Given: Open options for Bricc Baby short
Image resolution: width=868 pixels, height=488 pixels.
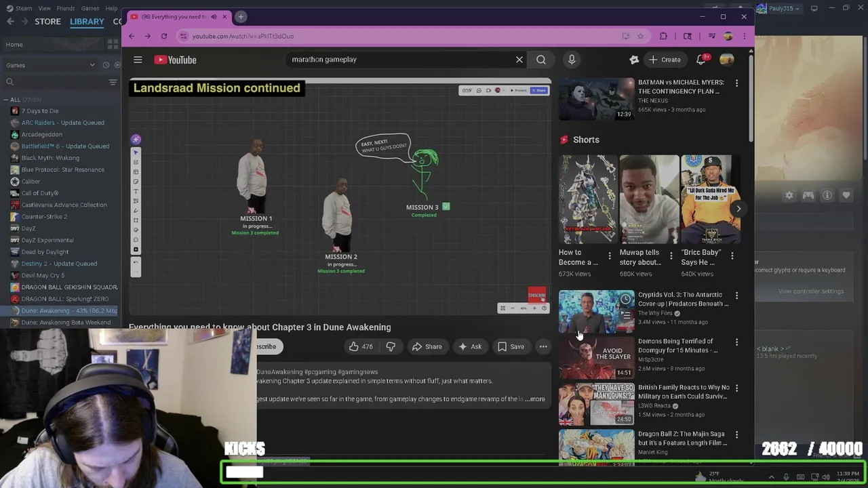Looking at the screenshot, I should click(732, 256).
